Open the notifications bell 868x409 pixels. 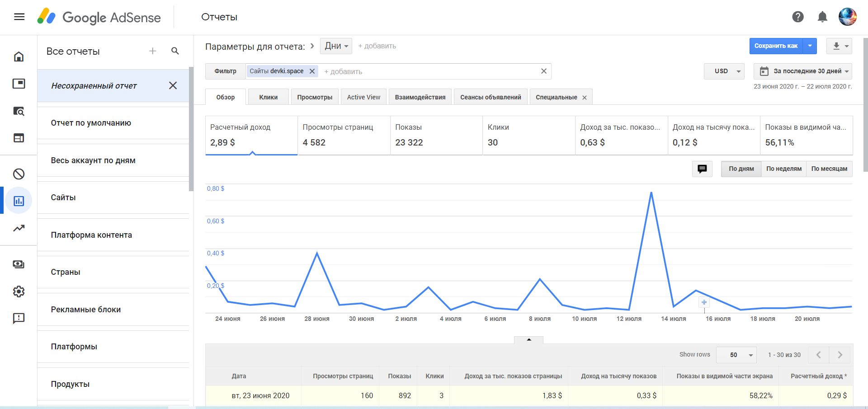(x=822, y=17)
